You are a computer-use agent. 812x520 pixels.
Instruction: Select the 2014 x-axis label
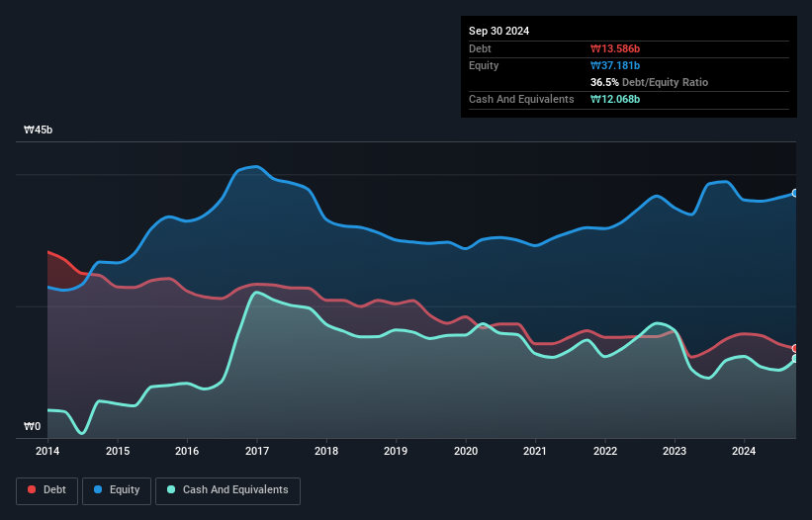point(47,451)
